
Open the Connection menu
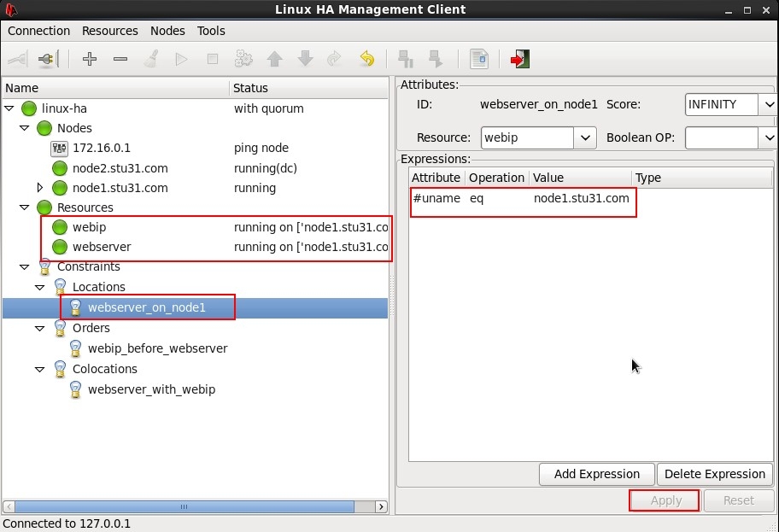point(38,31)
